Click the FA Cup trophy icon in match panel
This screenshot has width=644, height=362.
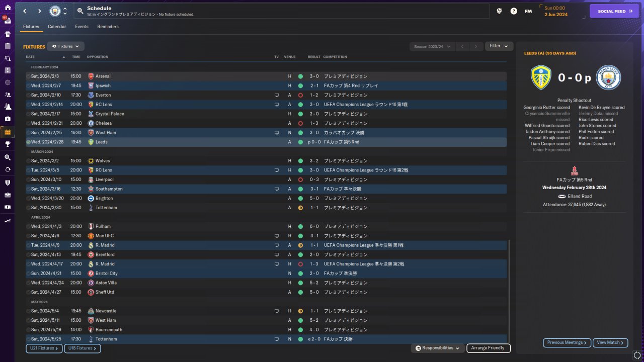(x=575, y=170)
